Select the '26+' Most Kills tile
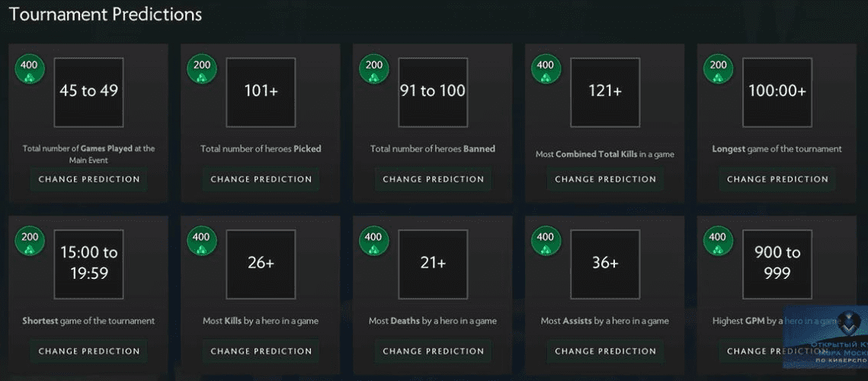Screen dimensions: 868x381 [x=261, y=264]
